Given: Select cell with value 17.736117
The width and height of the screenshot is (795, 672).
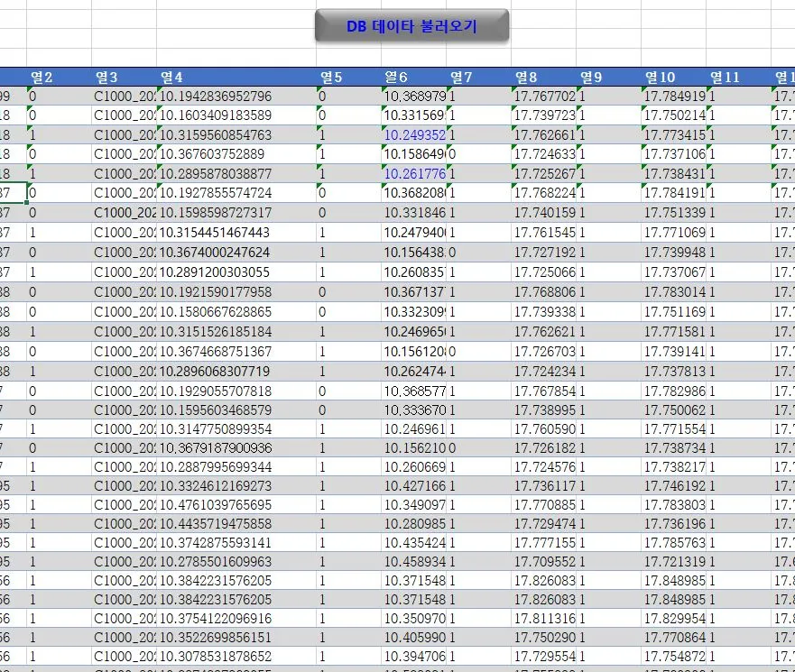Looking at the screenshot, I should (x=543, y=486).
